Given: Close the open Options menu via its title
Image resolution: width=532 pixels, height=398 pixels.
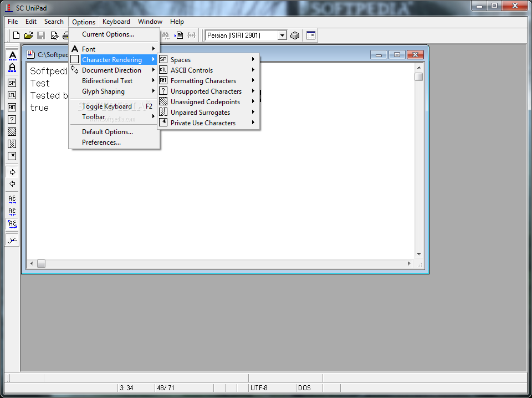Looking at the screenshot, I should click(84, 22).
